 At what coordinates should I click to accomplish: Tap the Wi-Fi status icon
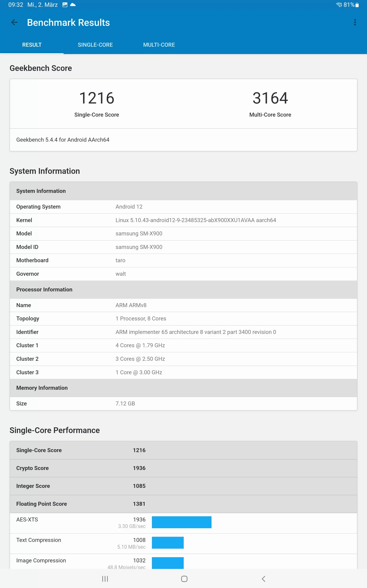tap(339, 5)
